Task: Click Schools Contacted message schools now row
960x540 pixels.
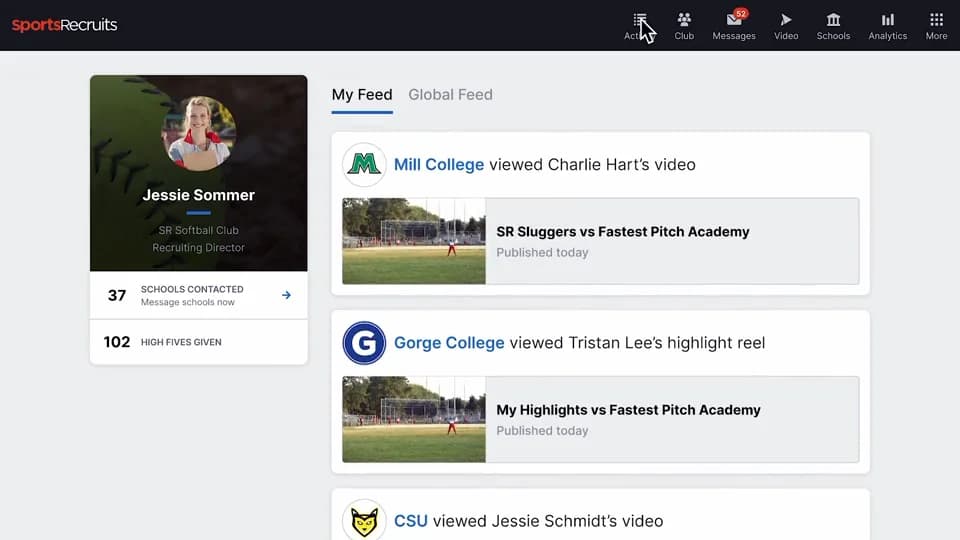Action: (199, 295)
